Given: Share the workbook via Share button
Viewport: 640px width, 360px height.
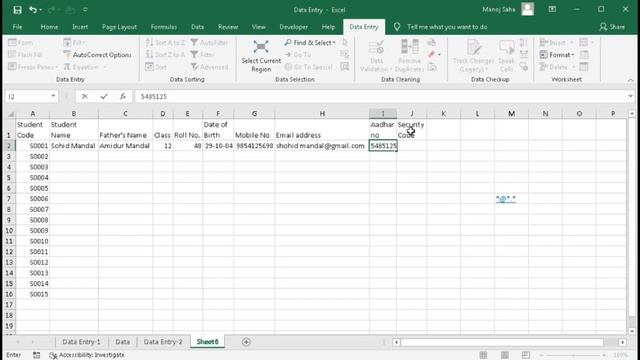Looking at the screenshot, I should tap(612, 27).
